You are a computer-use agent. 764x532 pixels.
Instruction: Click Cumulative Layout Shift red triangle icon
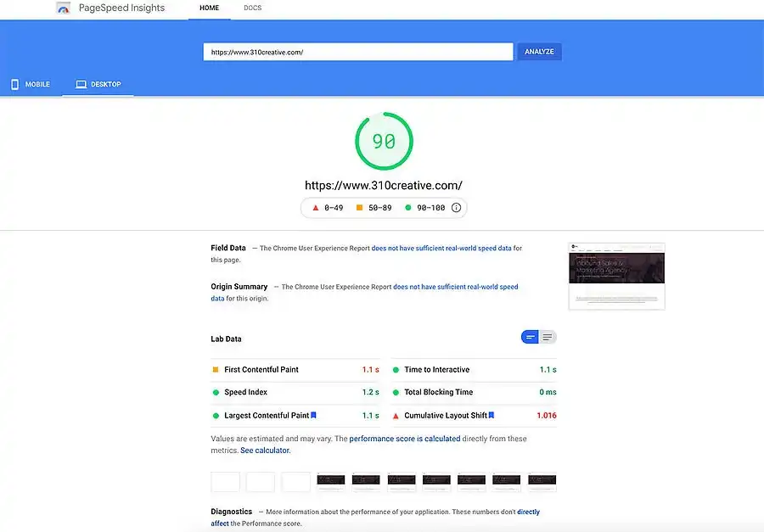pyautogui.click(x=396, y=416)
